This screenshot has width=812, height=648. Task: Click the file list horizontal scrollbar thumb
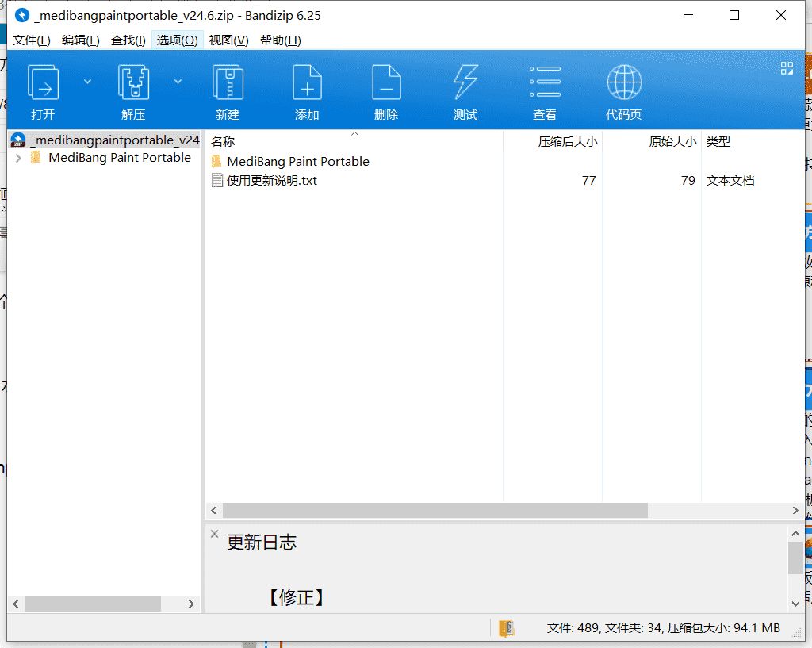coord(435,510)
